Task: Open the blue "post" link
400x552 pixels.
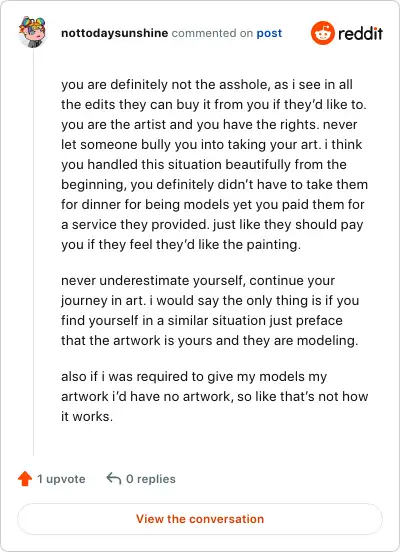Action: [x=269, y=33]
